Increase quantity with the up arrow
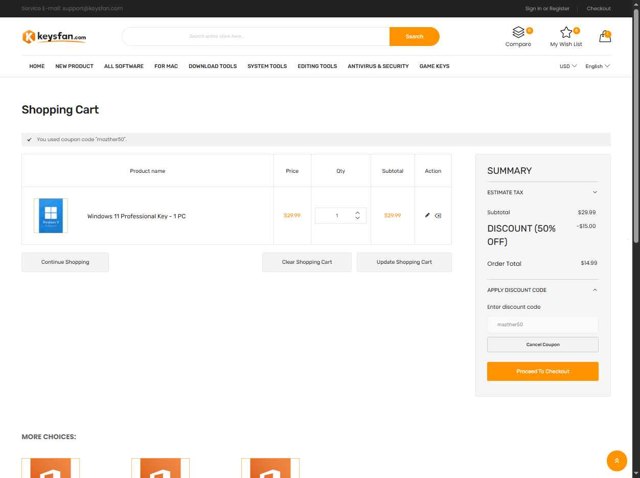Viewport: 640px width, 478px height. pyautogui.click(x=358, y=213)
